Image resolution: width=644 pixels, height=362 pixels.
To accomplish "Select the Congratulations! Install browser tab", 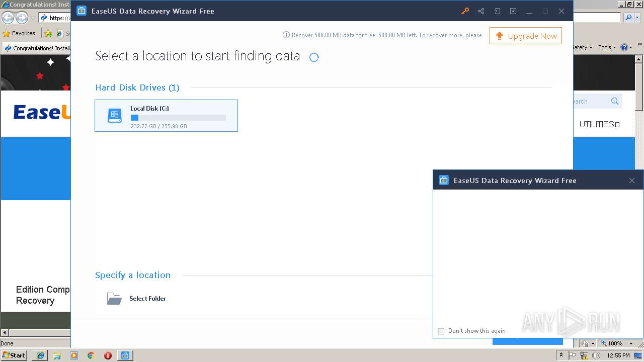I will (x=36, y=48).
